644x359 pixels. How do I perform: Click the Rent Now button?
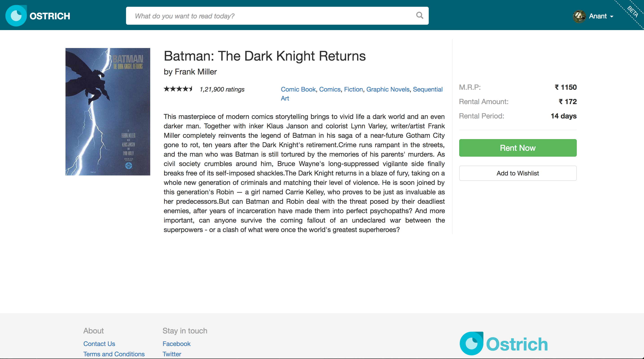[x=518, y=148]
